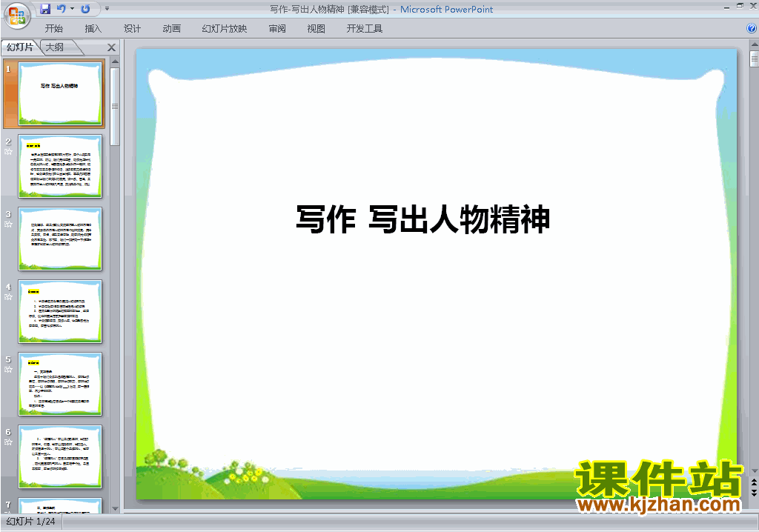Open the Office button menu

click(18, 16)
